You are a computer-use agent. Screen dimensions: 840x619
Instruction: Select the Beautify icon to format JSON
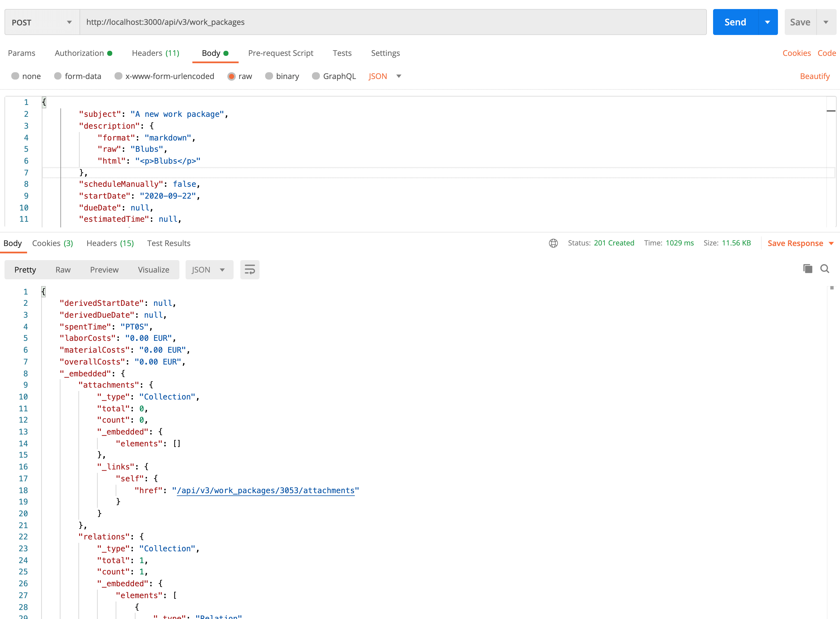tap(815, 76)
